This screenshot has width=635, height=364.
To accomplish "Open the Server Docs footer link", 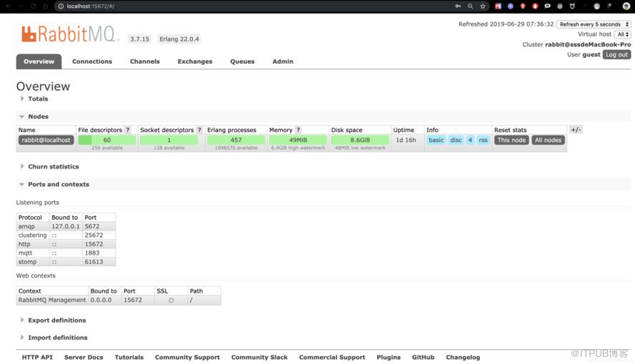I will (x=84, y=358).
